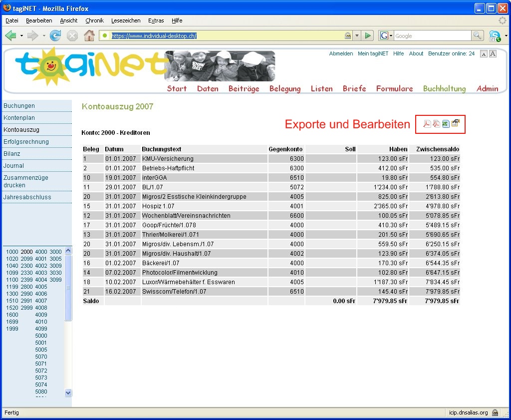Go to Firefox home page

pos(89,35)
